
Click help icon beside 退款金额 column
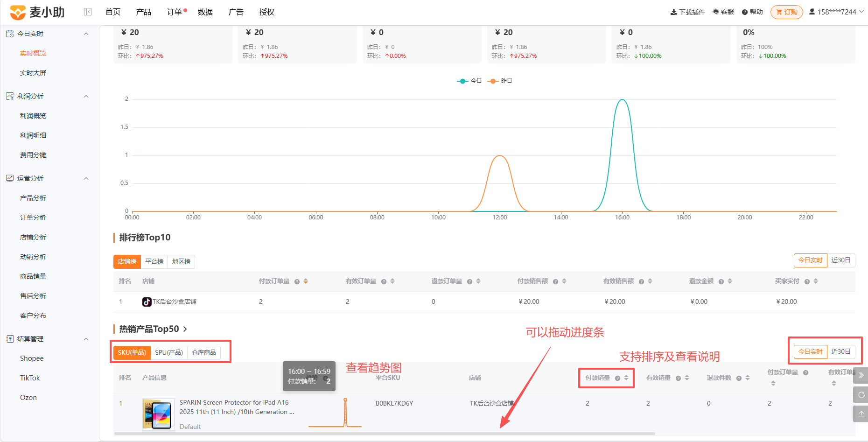point(721,281)
